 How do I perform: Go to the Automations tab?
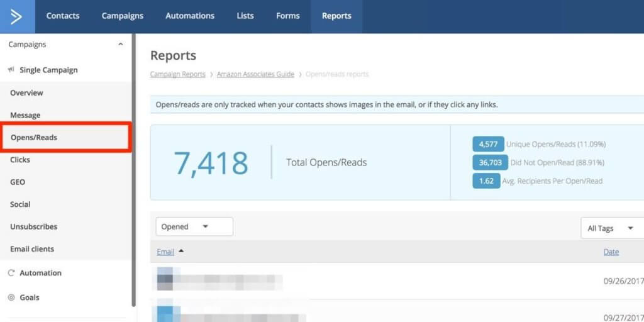coord(190,16)
